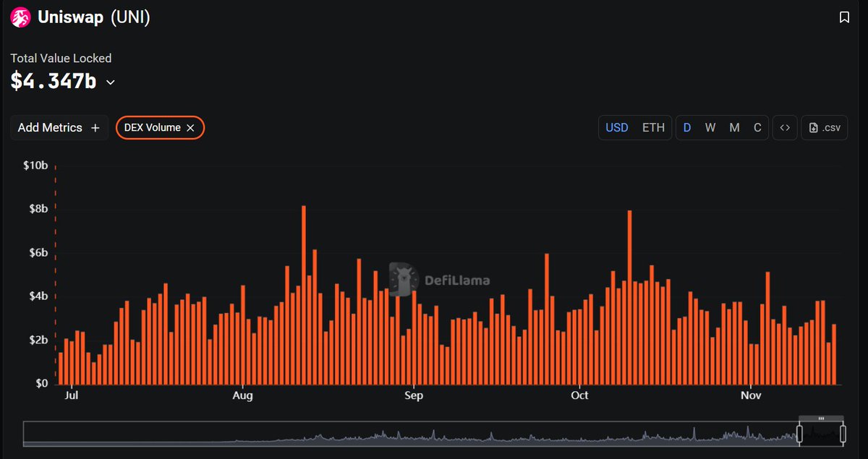The height and width of the screenshot is (459, 868).
Task: Click the tallest August volume bar
Action: point(304,295)
